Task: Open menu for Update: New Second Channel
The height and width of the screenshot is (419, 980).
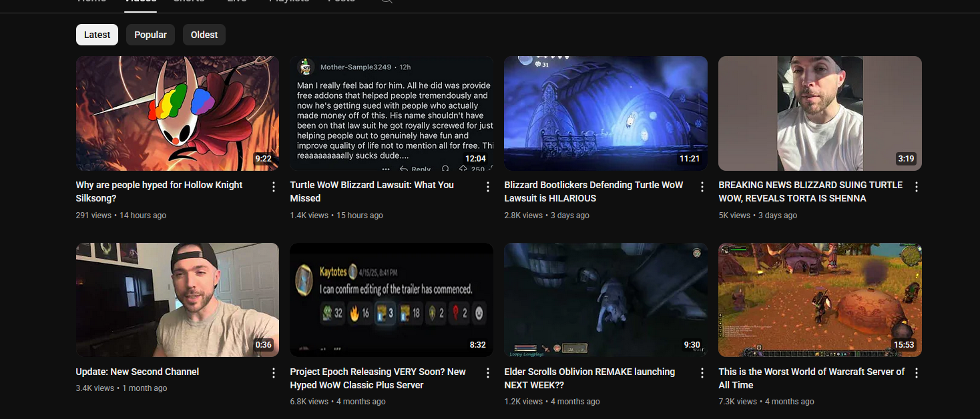Action: point(273,373)
